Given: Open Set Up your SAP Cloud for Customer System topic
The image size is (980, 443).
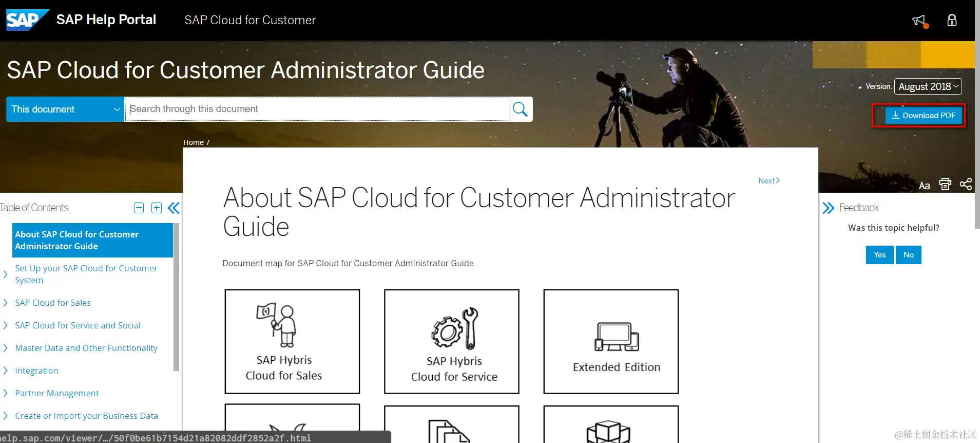Looking at the screenshot, I should point(86,274).
